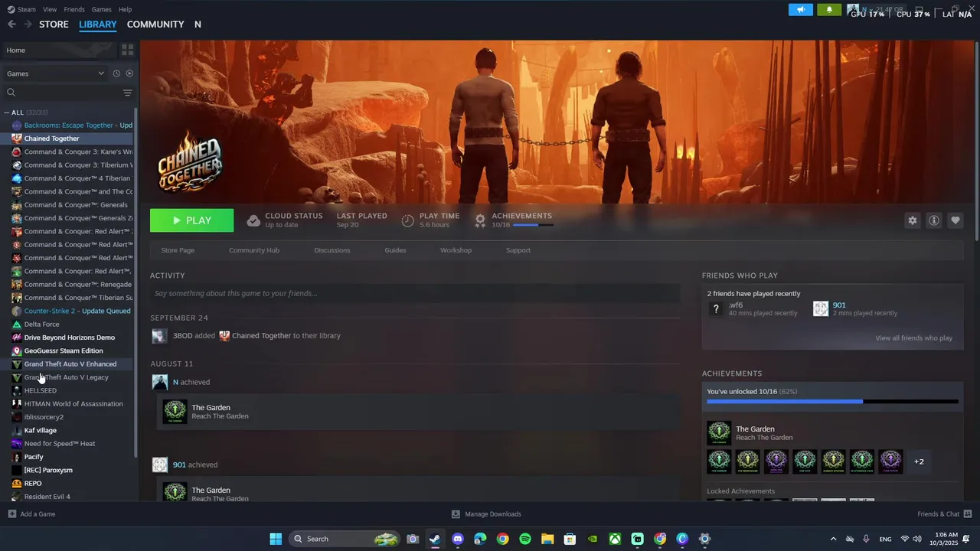The width and height of the screenshot is (980, 551).
Task: Open the green notifications bell
Action: (829, 10)
